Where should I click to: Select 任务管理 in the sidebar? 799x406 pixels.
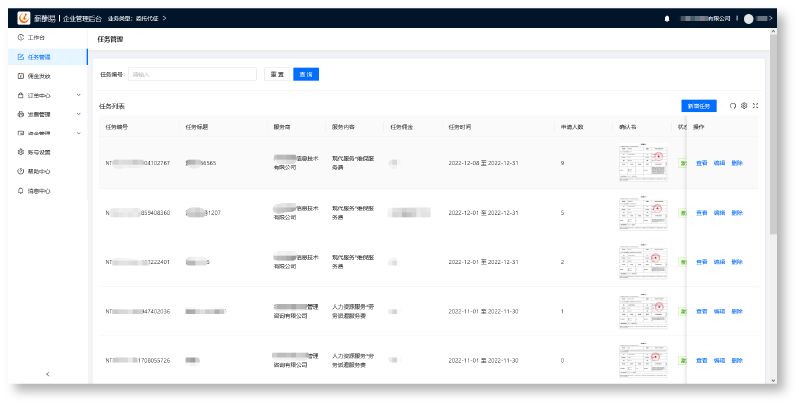pyautogui.click(x=39, y=56)
